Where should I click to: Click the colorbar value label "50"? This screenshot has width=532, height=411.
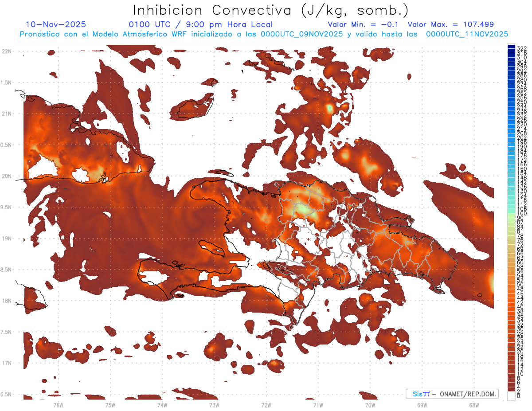pos(520,284)
